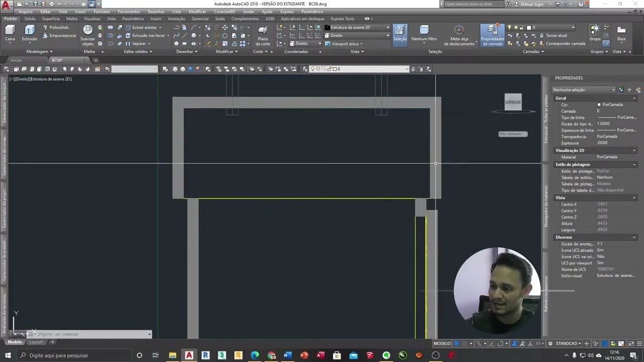644x362 pixels.
Task: Click the Tornar atual layer button
Action: point(552,36)
